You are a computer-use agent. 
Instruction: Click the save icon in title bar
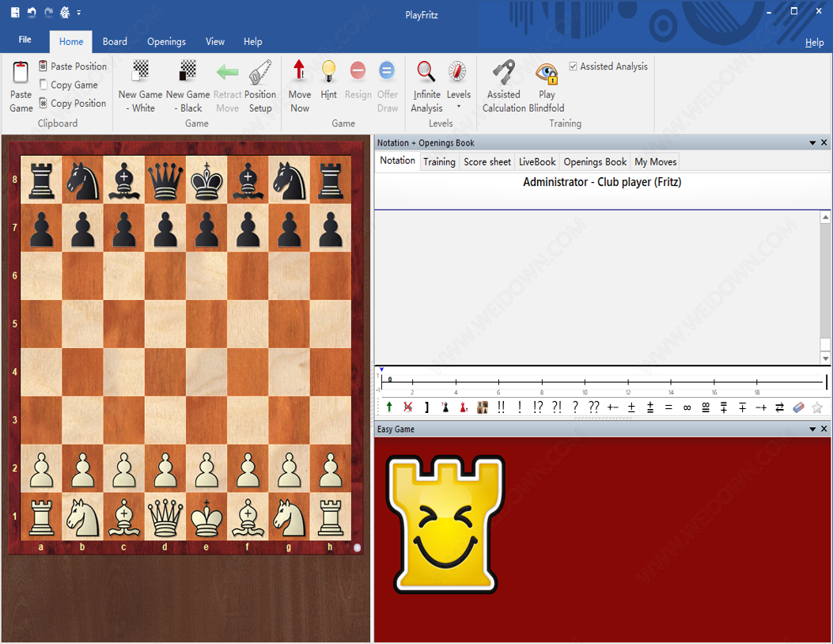click(15, 12)
